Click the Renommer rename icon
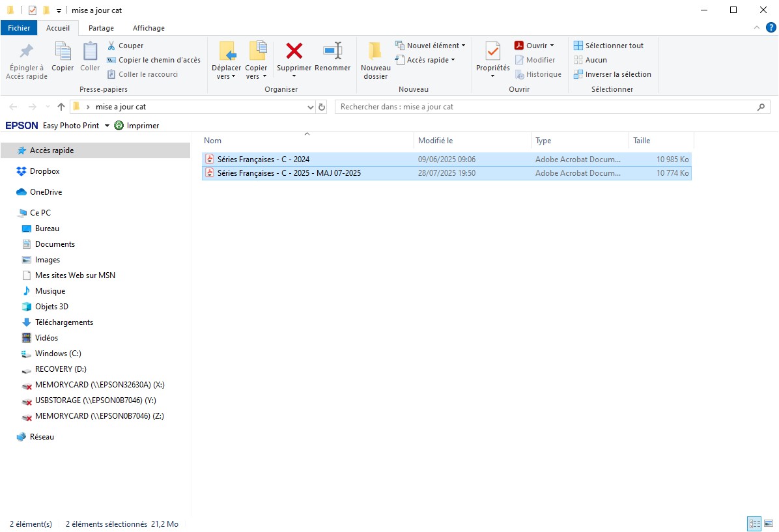Image resolution: width=779 pixels, height=532 pixels. (332, 51)
